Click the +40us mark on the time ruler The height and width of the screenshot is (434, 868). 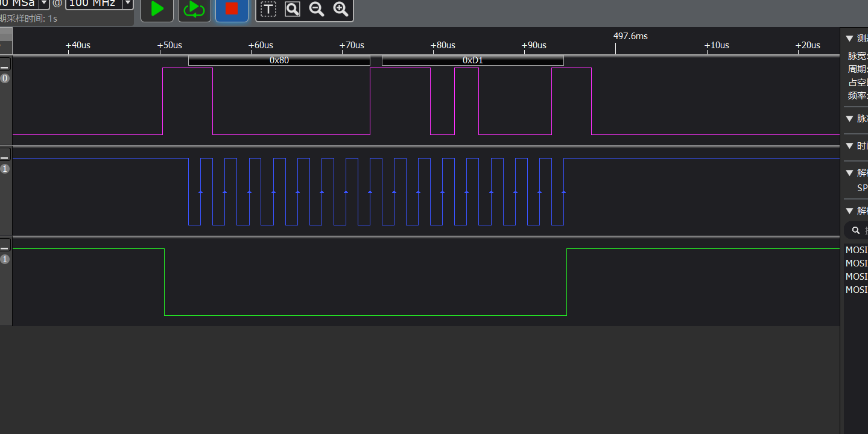click(x=78, y=45)
